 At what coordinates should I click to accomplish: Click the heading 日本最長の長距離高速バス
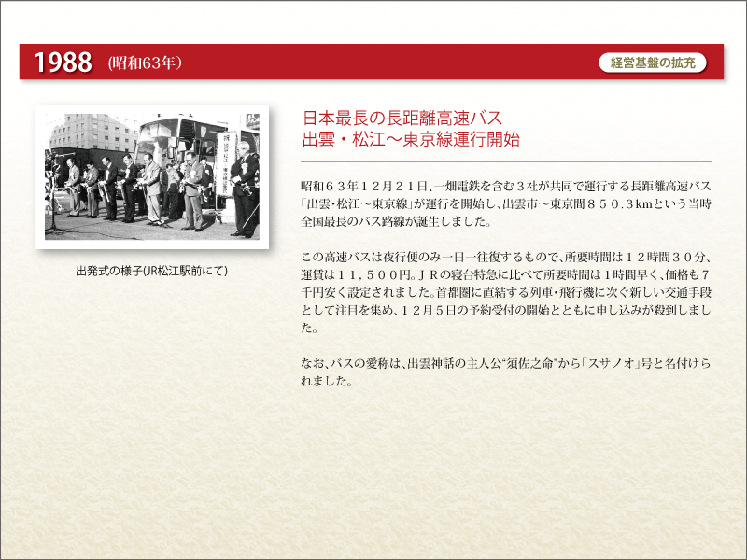[x=402, y=119]
